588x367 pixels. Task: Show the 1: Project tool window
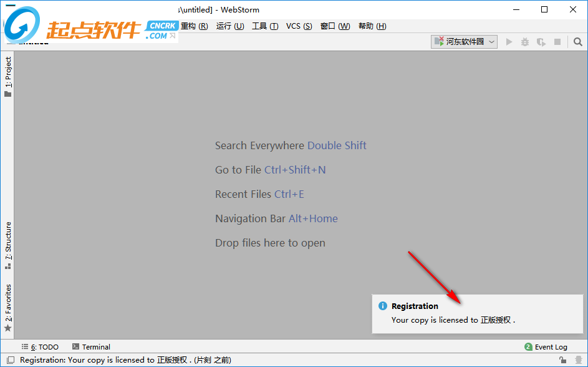tap(8, 77)
